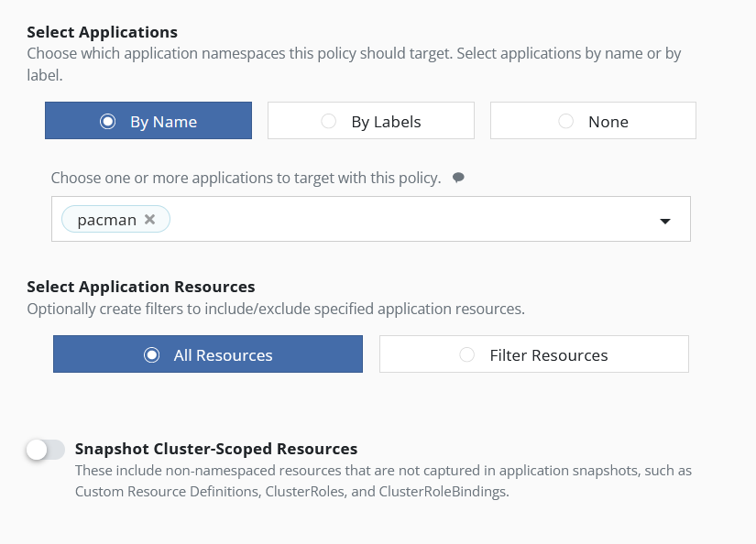
Task: Click the 'Choose one or more applications' prompt
Action: pos(246,178)
